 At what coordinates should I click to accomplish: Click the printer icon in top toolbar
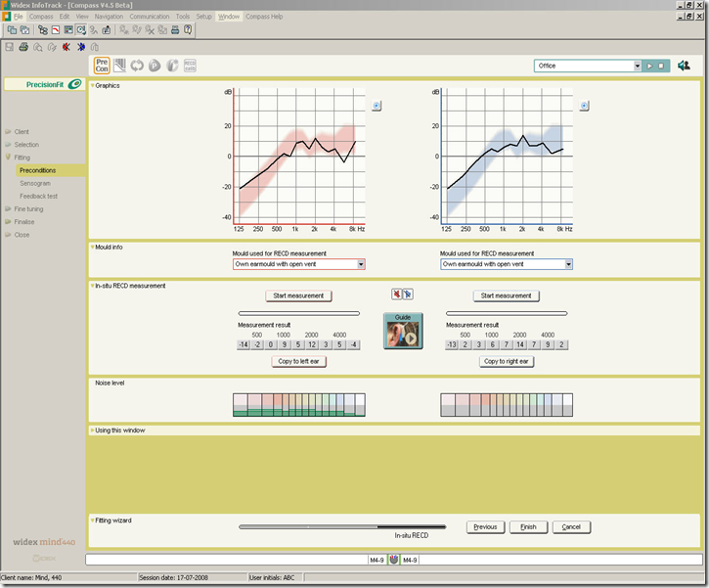175,30
